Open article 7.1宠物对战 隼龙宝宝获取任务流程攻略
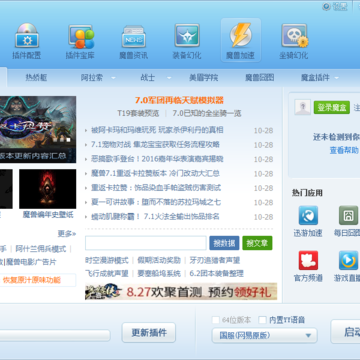Image resolution: width=360 pixels, height=360 pixels. [155, 144]
